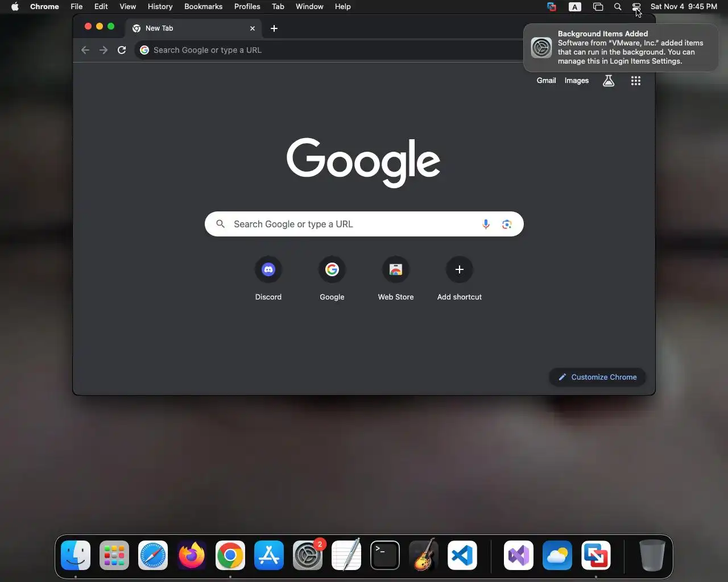The image size is (728, 582).
Task: Open the Background Items Added notification
Action: 621,48
